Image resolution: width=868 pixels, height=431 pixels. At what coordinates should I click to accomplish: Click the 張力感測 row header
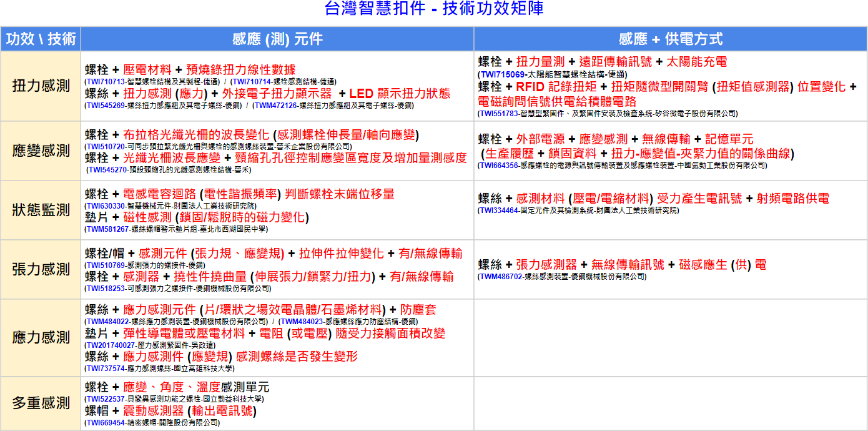pos(41,269)
